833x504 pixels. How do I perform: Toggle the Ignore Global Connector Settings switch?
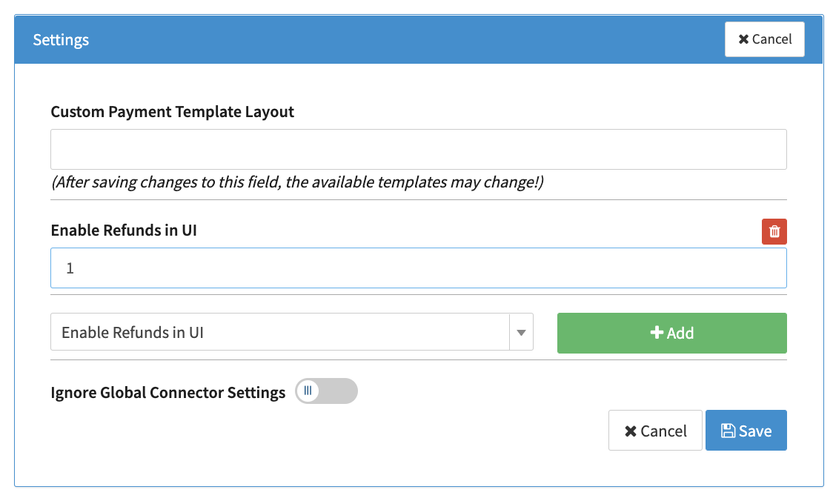tap(326, 391)
